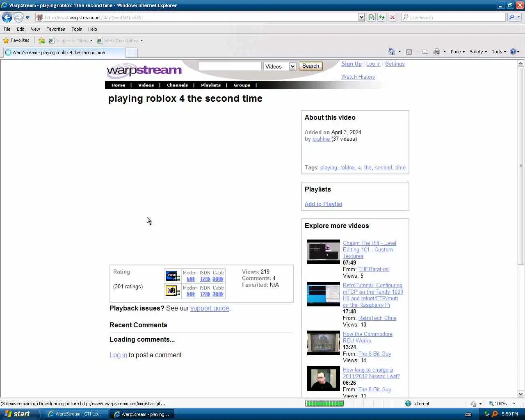Click the Sign Up link
Image resolution: width=525 pixels, height=420 pixels.
(x=352, y=64)
